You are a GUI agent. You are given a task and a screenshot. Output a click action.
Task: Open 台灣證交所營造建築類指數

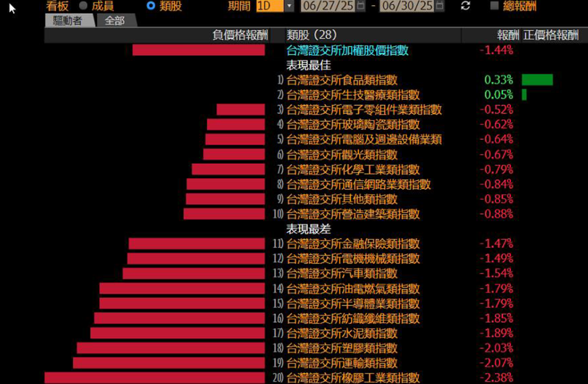coord(353,214)
